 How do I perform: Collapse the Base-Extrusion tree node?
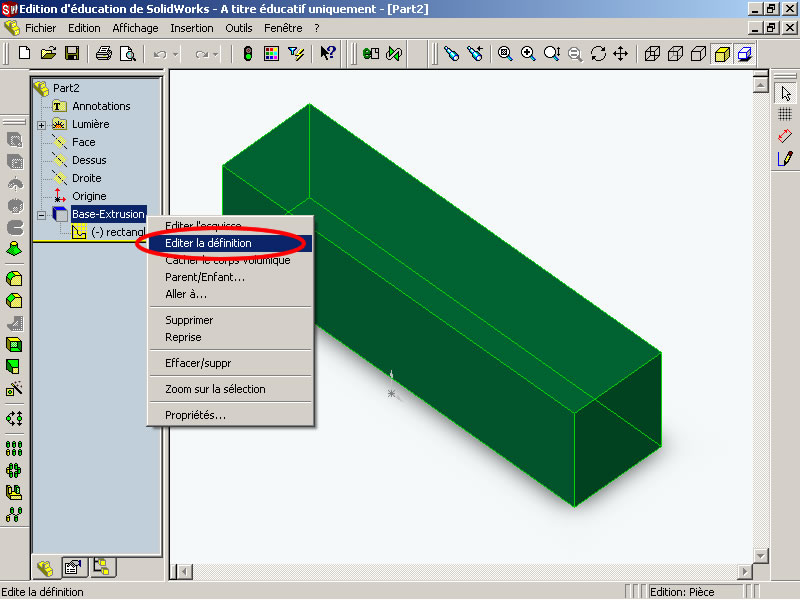[x=41, y=214]
